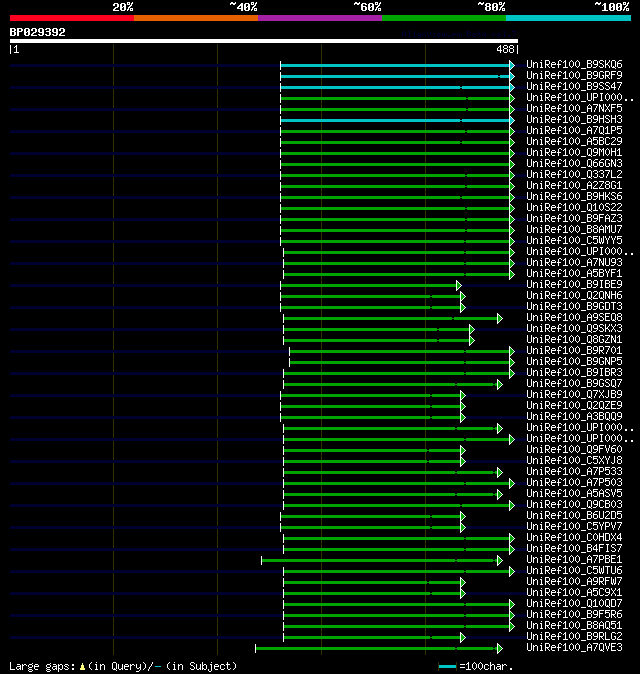
Task: Select the UniRef100_C5YPV7 label
Action: (x=574, y=527)
